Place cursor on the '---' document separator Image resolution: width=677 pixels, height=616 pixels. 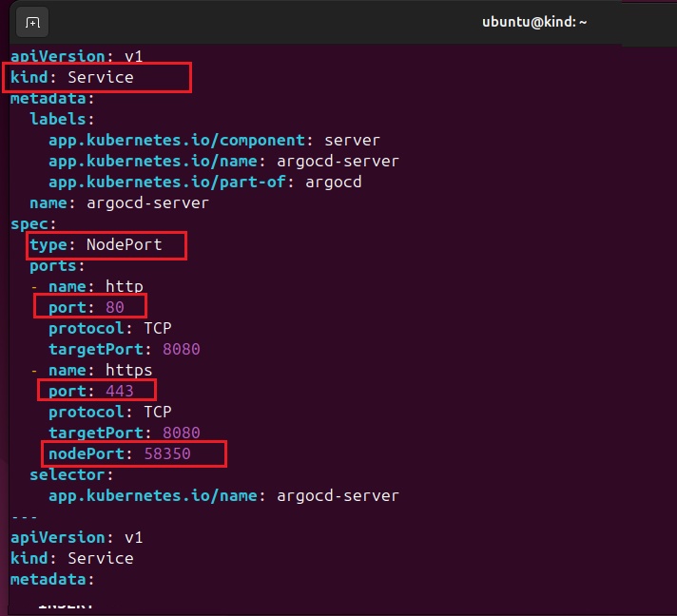tap(24, 516)
